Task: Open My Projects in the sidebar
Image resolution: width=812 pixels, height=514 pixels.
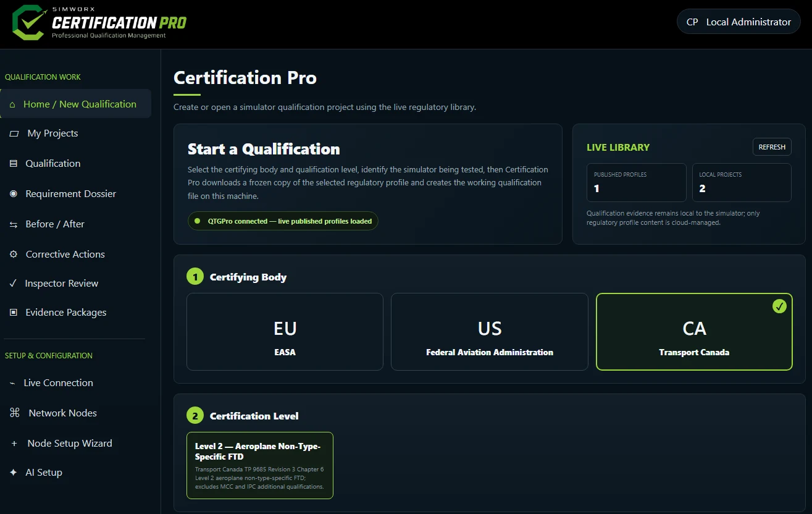Action: point(75,133)
